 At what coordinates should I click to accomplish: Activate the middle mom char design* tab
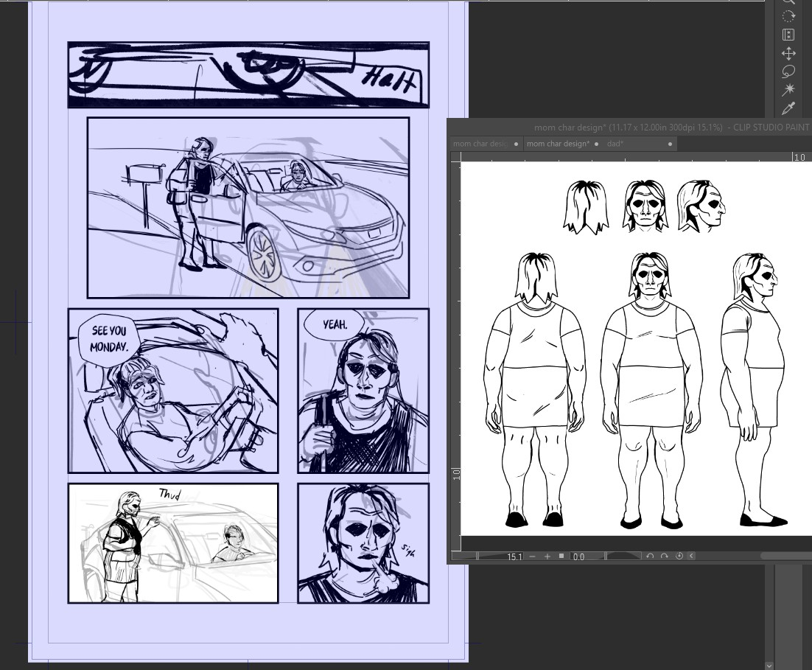tap(558, 144)
